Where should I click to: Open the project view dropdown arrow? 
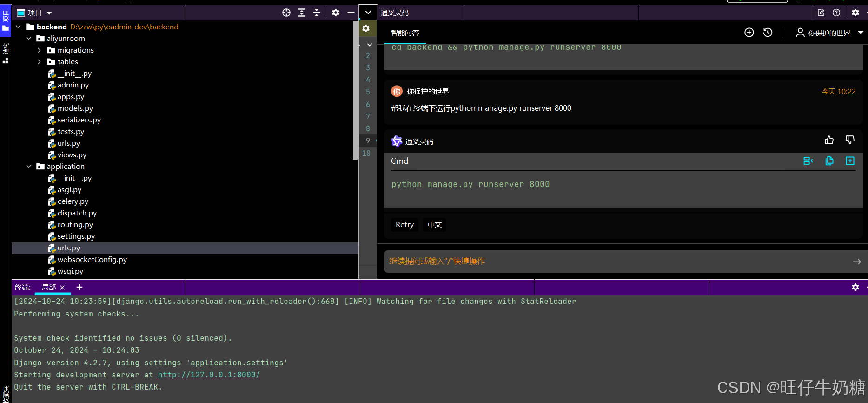coord(49,13)
